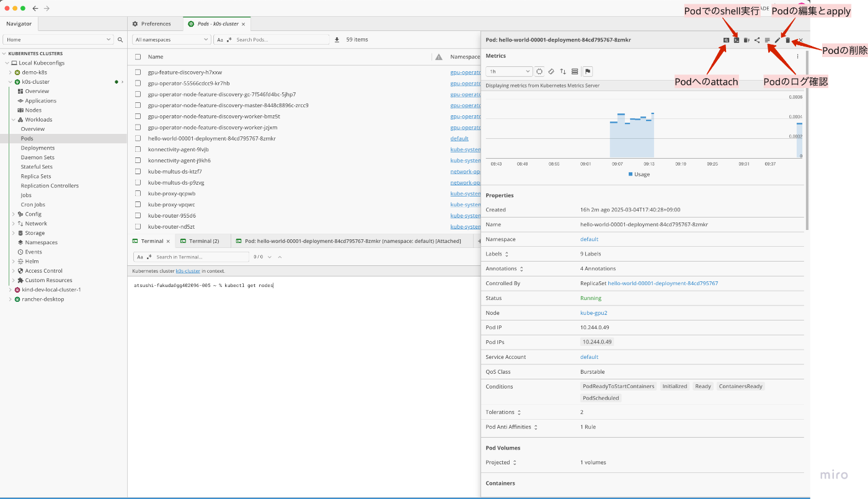The height and width of the screenshot is (499, 868).
Task: Jump to next terminal search match
Action: pos(269,257)
